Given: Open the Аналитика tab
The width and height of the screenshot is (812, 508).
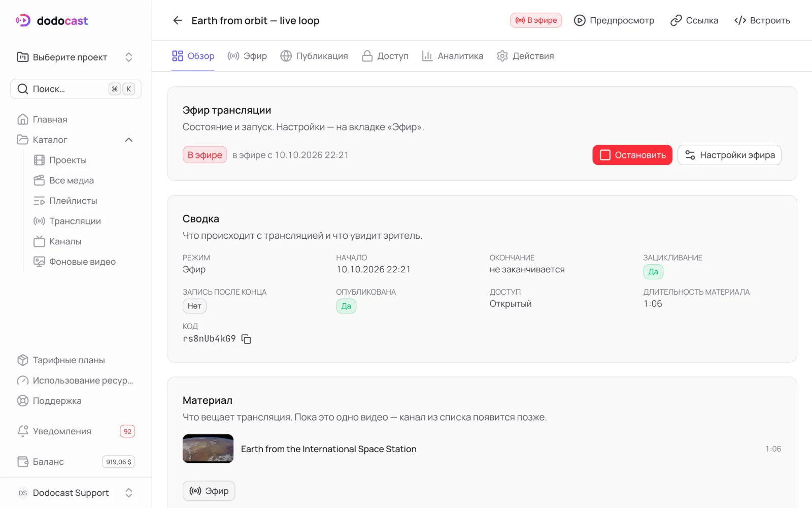Looking at the screenshot, I should click(452, 56).
